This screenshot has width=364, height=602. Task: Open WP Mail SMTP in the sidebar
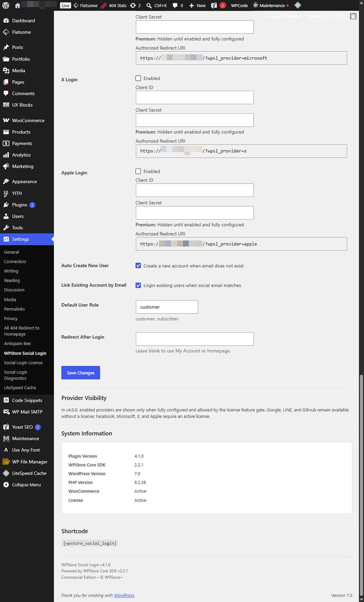(x=27, y=412)
